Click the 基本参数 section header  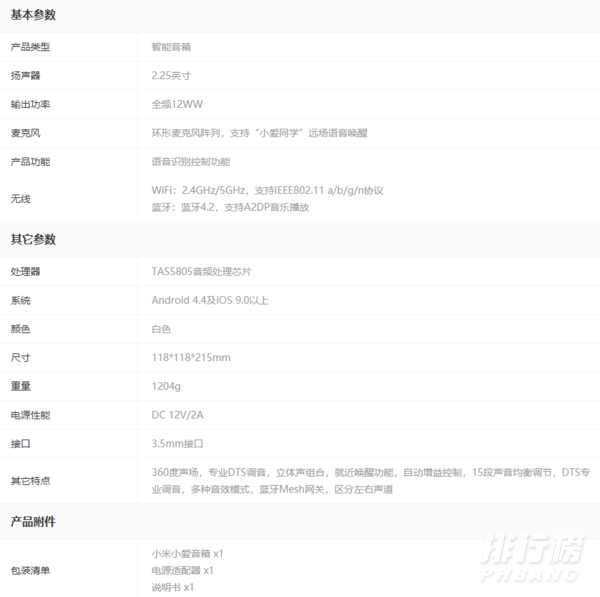pyautogui.click(x=33, y=16)
